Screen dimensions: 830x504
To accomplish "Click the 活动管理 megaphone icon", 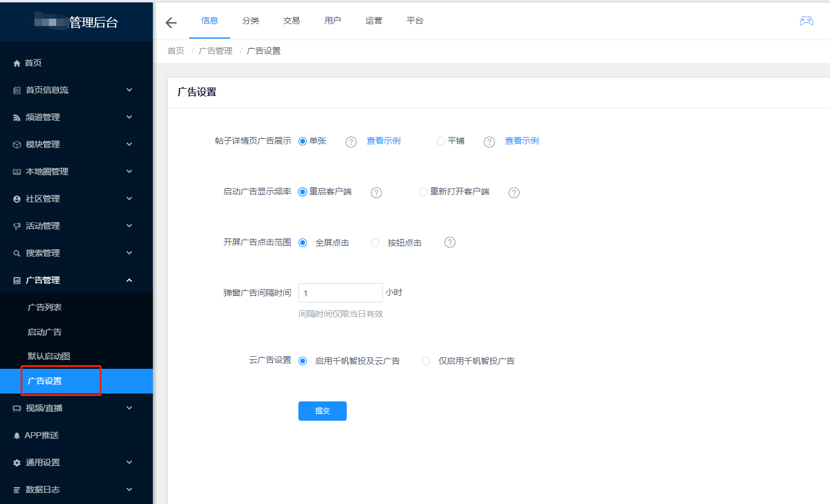I will tap(17, 226).
